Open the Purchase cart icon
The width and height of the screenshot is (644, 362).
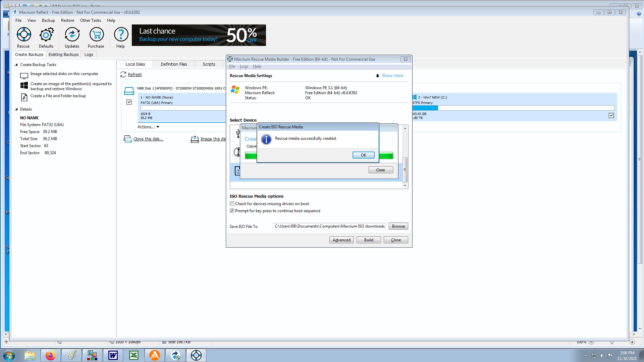[96, 35]
